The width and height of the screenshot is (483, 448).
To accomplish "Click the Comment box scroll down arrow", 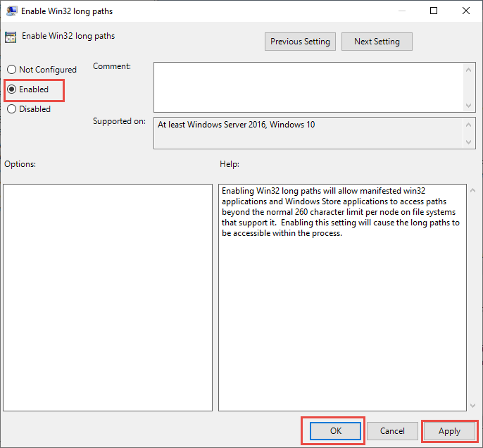I will point(470,105).
